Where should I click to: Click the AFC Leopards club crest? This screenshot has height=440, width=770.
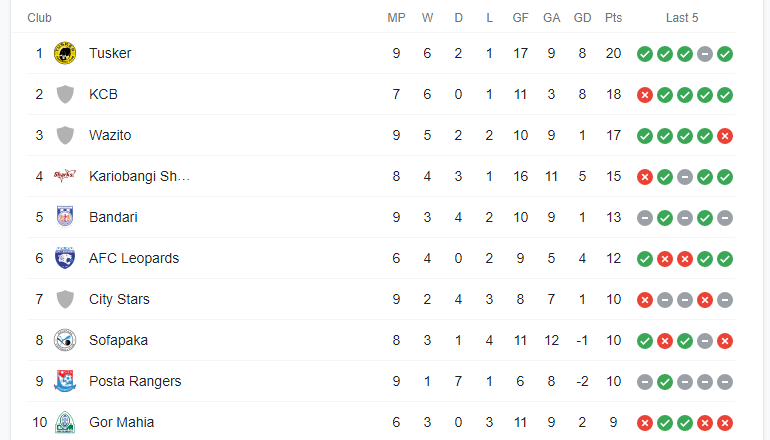65,258
